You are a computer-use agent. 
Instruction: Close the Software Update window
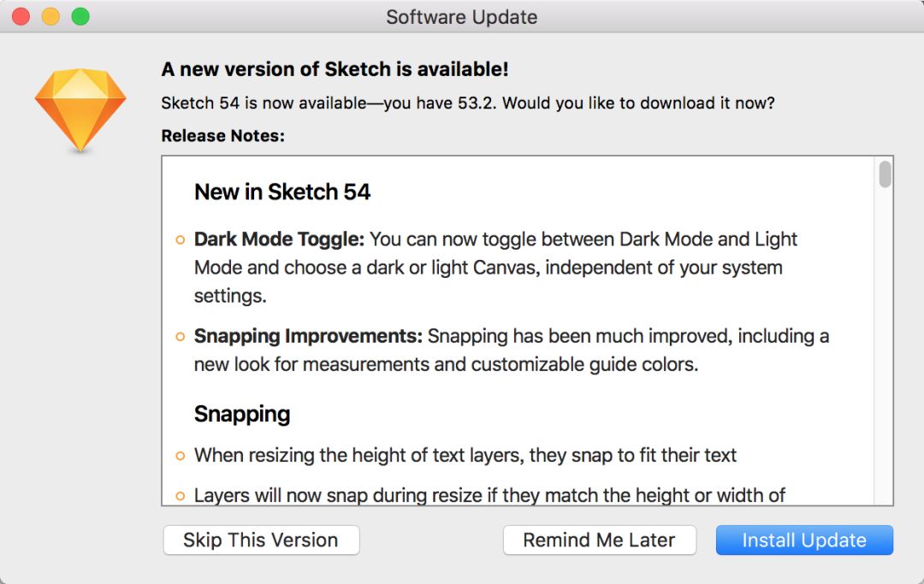(21, 16)
